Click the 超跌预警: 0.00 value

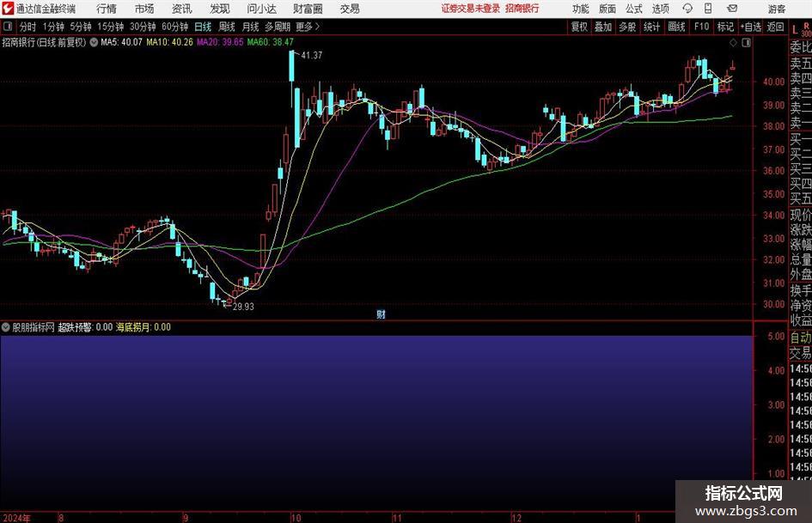(85, 327)
